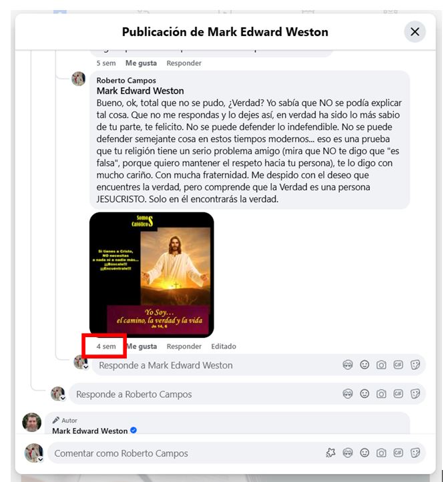The image size is (448, 482).
Task: Click GIF icon in Roberto Campos reply box
Action: 398,394
